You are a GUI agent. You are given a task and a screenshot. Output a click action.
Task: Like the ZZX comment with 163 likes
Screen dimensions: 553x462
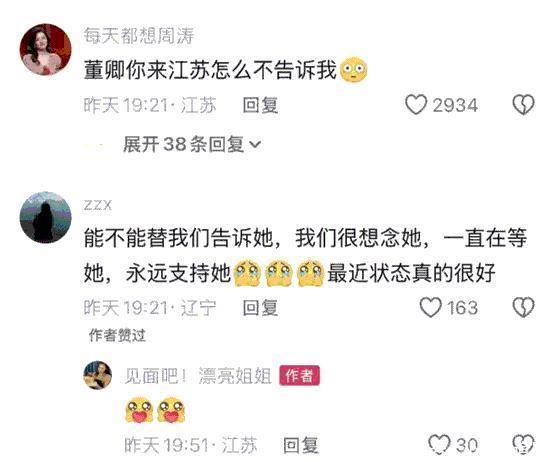pyautogui.click(x=430, y=307)
